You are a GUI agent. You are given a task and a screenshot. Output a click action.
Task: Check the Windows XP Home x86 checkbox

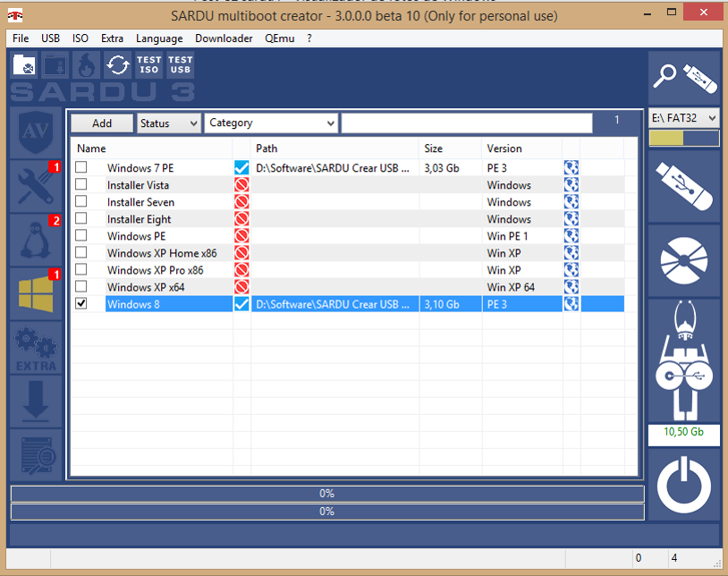point(81,252)
